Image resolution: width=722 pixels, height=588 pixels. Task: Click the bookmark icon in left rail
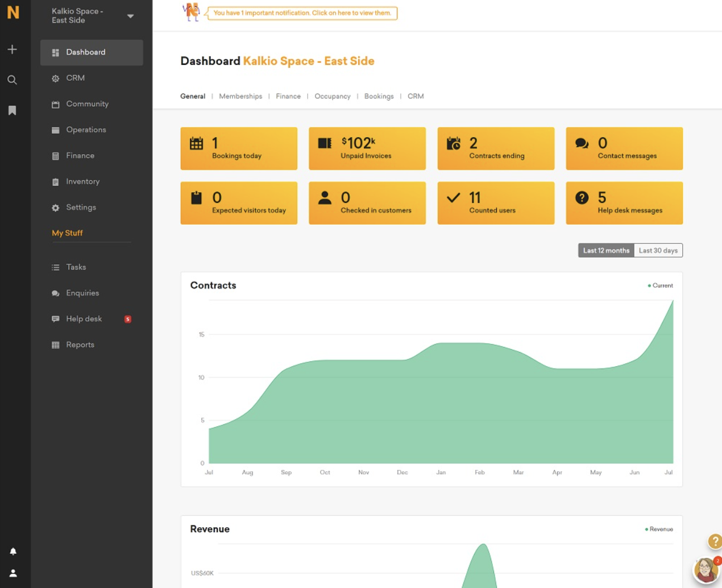click(12, 110)
